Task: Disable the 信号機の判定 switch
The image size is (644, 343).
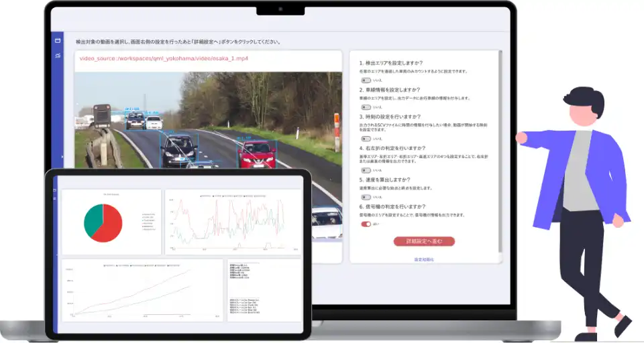Action: [366, 224]
